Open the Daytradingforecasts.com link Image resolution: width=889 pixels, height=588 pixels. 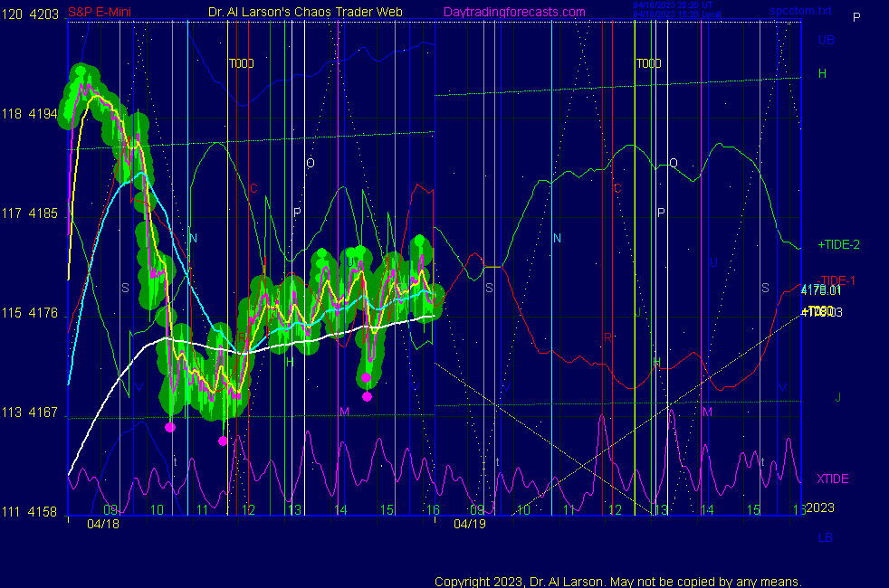[x=514, y=12]
